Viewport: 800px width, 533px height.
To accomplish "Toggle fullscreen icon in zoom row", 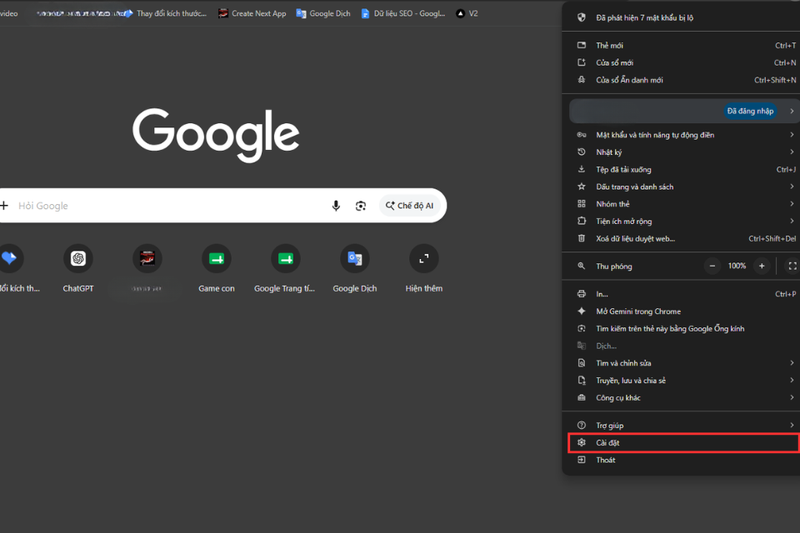I will [792, 266].
